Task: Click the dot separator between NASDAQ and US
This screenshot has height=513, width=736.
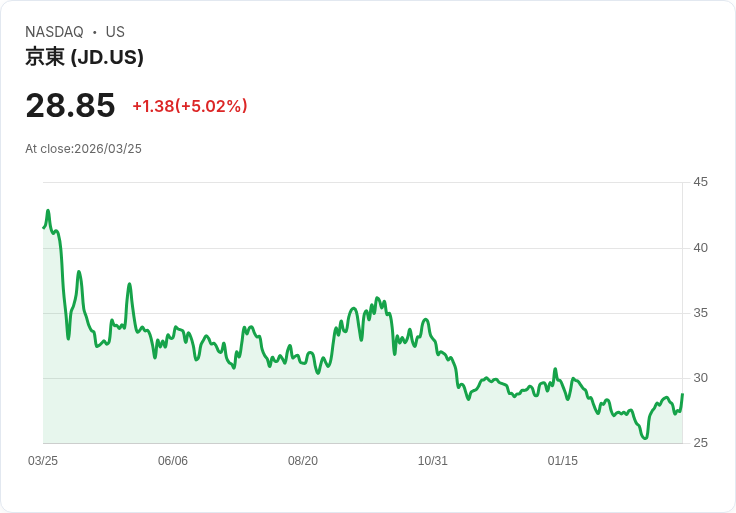Action: [x=95, y=32]
